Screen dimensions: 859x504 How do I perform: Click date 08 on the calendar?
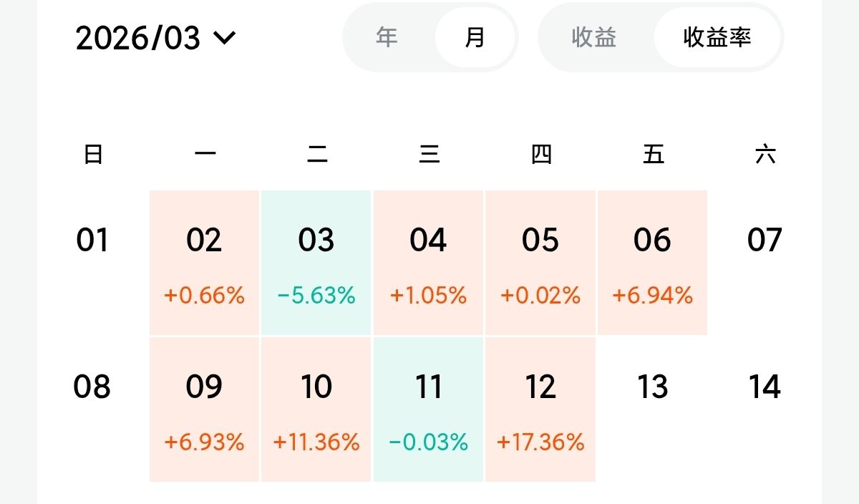(x=92, y=387)
